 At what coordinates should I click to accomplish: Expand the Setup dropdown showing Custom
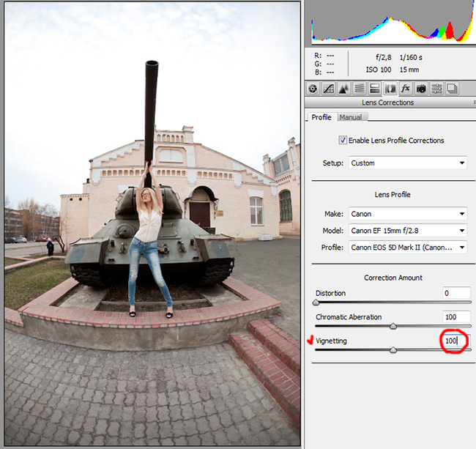click(x=408, y=163)
